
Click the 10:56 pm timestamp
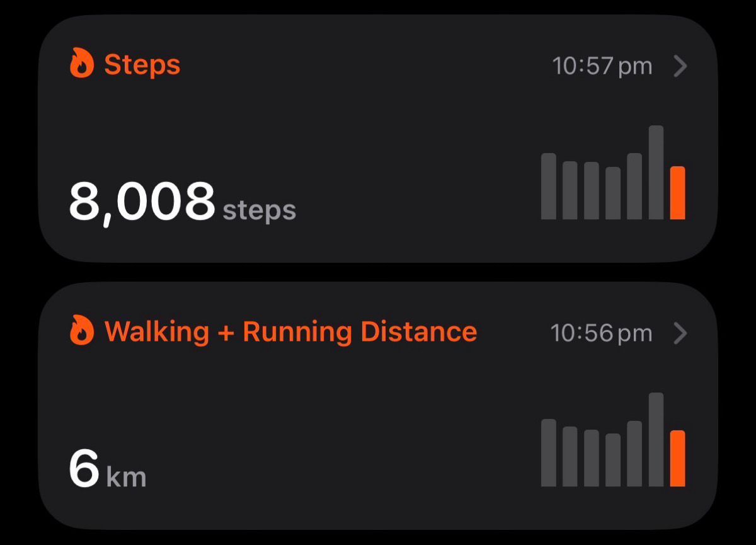coord(601,333)
